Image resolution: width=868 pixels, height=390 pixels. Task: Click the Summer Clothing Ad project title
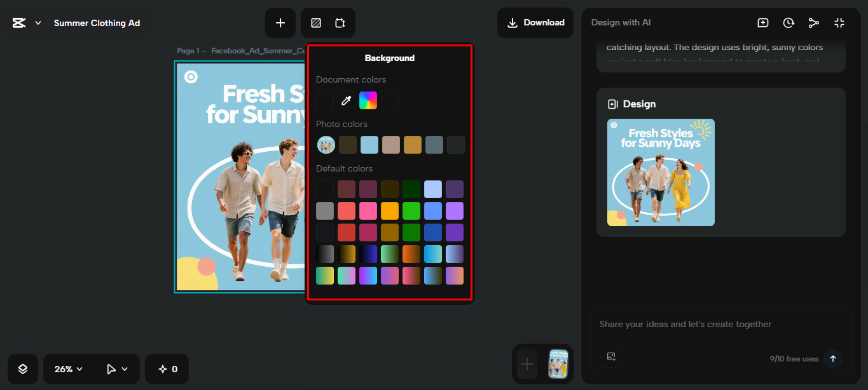pos(97,23)
